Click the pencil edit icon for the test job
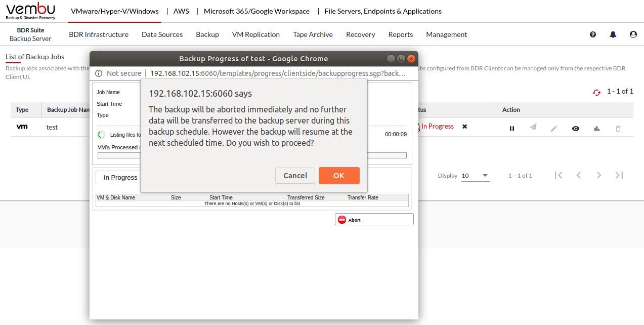 [554, 129]
